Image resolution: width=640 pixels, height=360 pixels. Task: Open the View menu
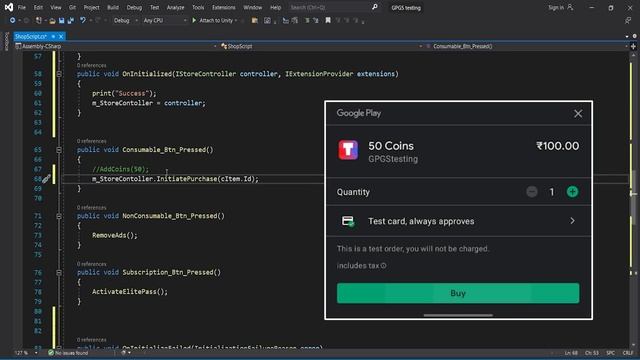tap(56, 7)
